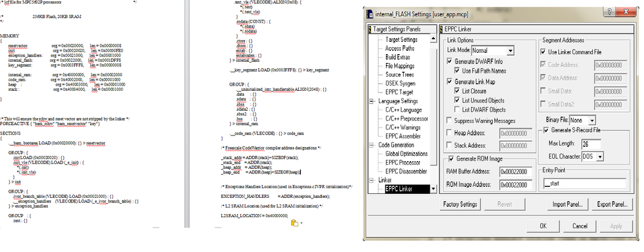
Task: Select EPPC Linker tree item
Action: coord(399,189)
